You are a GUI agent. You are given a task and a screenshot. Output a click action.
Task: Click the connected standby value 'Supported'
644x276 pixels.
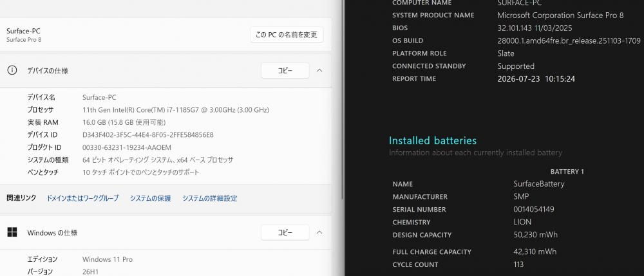tap(516, 66)
